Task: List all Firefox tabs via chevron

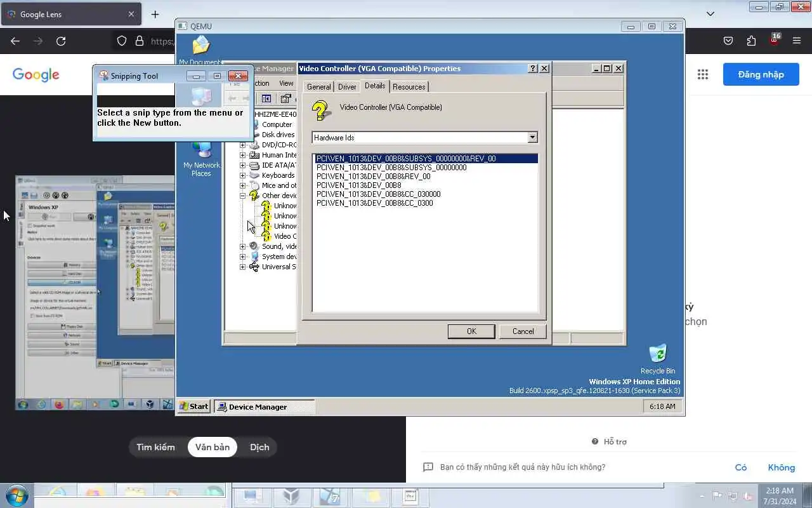Action: (710, 14)
